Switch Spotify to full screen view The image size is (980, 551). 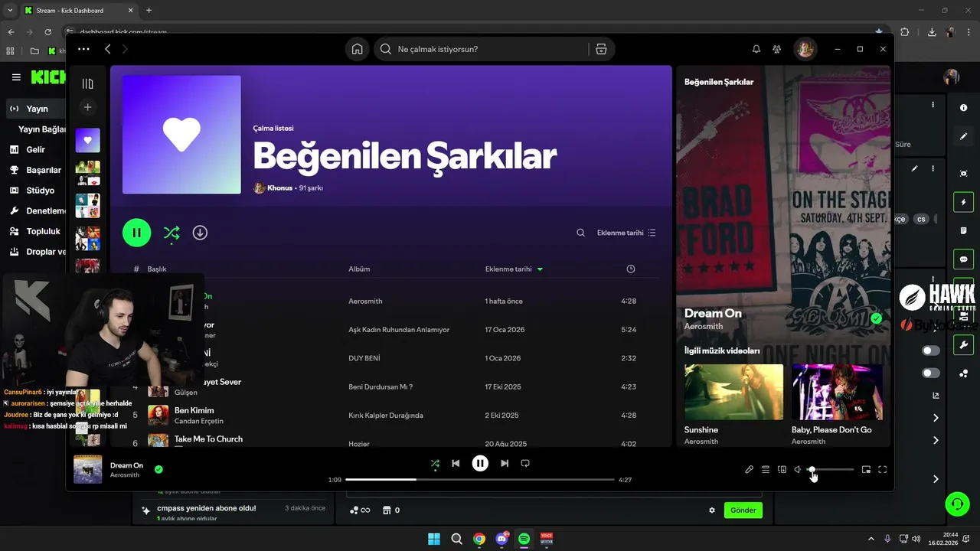(883, 470)
